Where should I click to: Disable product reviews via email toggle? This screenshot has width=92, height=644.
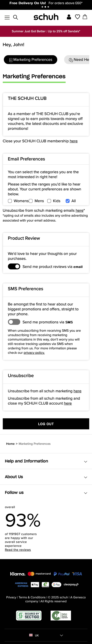14,267
